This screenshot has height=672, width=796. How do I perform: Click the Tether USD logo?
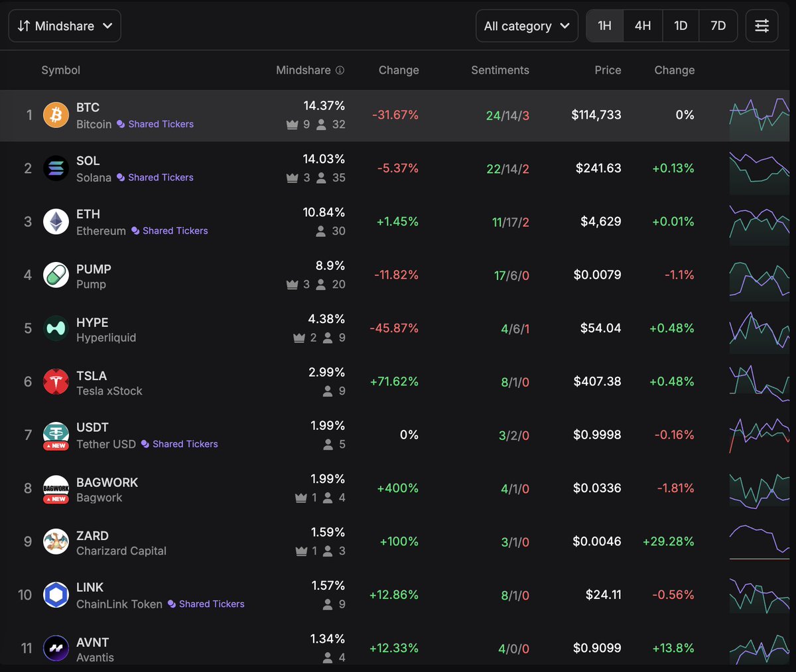point(56,435)
